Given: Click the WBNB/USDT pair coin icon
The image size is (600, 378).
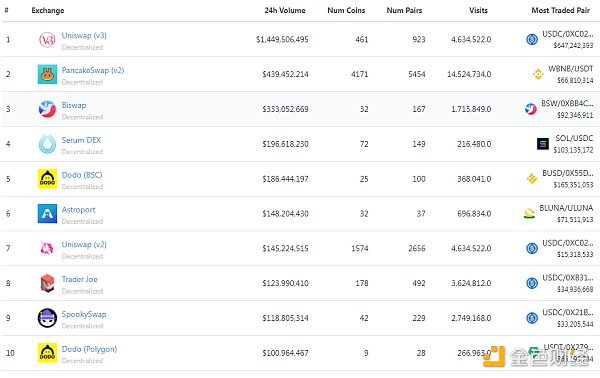Looking at the screenshot, I should tap(538, 74).
